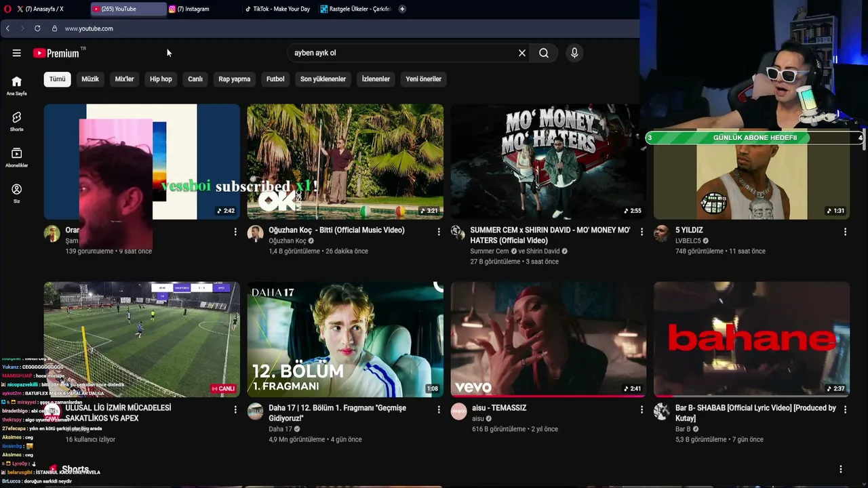This screenshot has height=488, width=868.
Task: Open options menu for Daha 17 fragman
Action: pos(439,409)
